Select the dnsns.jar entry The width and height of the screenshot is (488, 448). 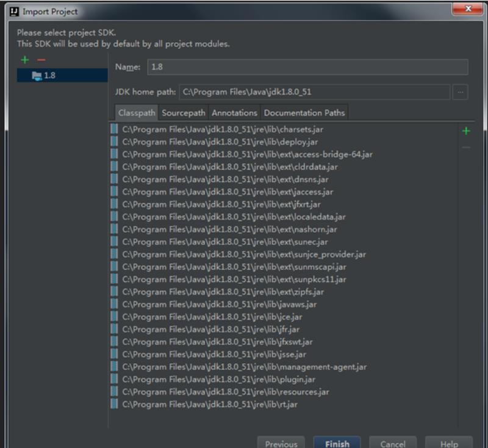click(225, 179)
